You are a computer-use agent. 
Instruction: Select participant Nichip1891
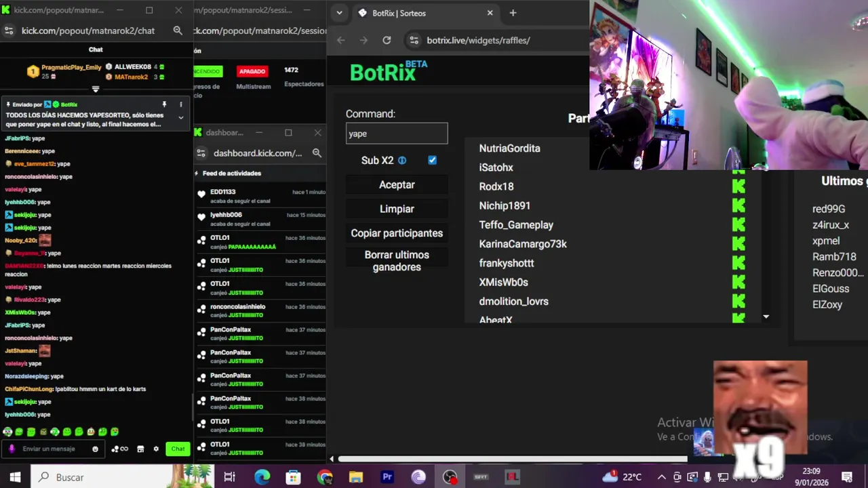click(x=505, y=205)
